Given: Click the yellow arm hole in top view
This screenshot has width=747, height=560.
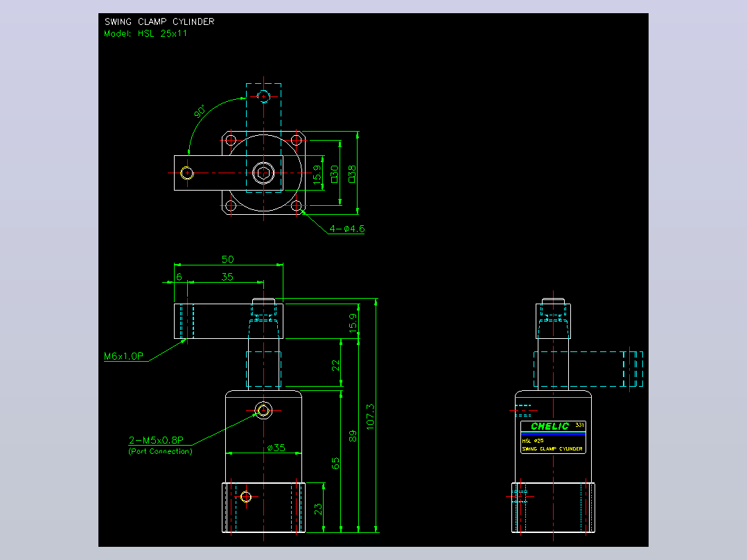Looking at the screenshot, I should 187,173.
